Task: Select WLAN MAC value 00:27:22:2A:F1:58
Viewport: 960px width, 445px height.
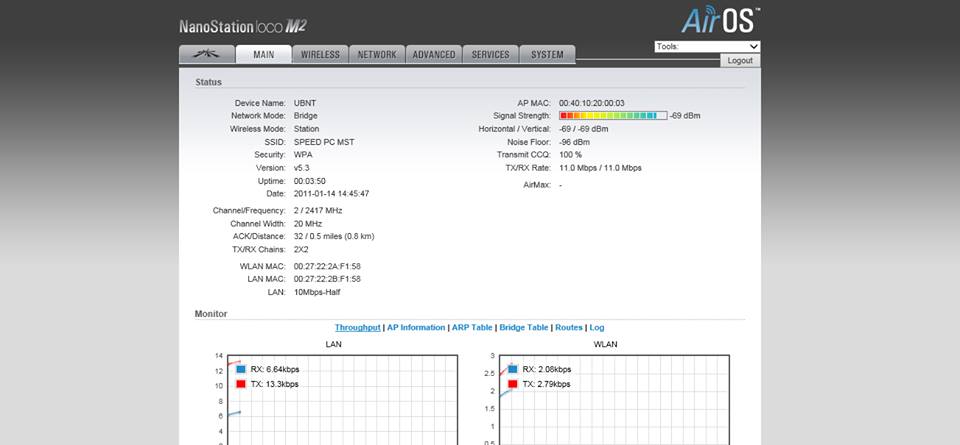Action: pos(327,266)
